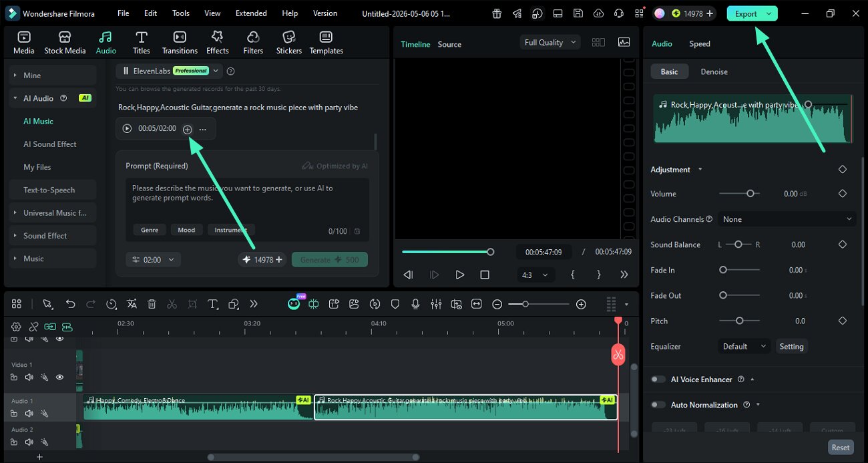Adjust the Fade In slider

pyautogui.click(x=739, y=270)
